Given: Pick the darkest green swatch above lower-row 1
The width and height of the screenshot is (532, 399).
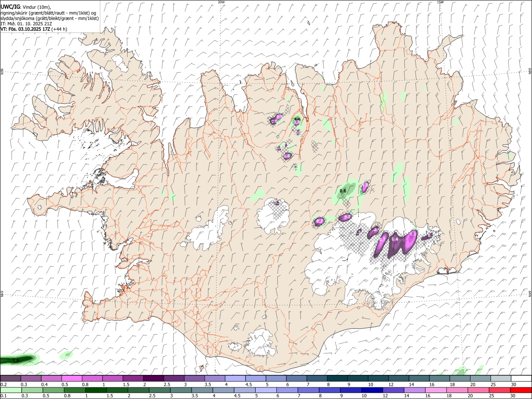Looking at the screenshot, I should click(x=96, y=390).
